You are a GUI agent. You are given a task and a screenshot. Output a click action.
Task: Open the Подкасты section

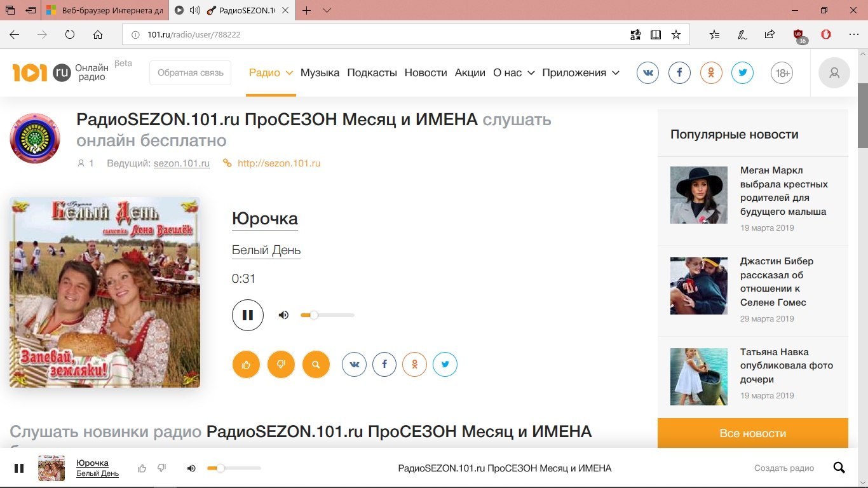pyautogui.click(x=372, y=73)
